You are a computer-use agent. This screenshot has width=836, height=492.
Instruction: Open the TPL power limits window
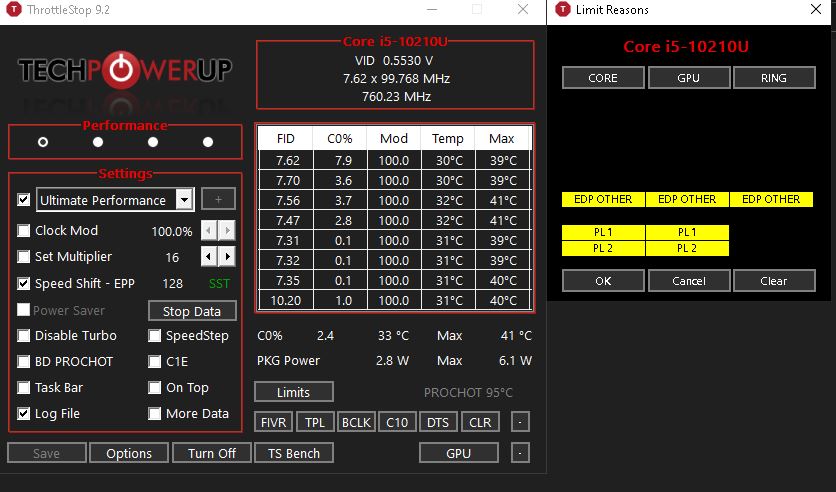[315, 422]
